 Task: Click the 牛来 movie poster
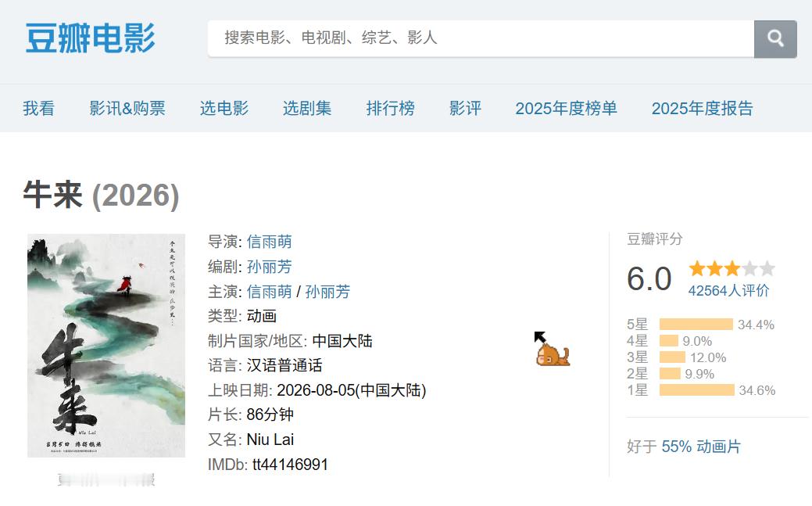(x=106, y=346)
